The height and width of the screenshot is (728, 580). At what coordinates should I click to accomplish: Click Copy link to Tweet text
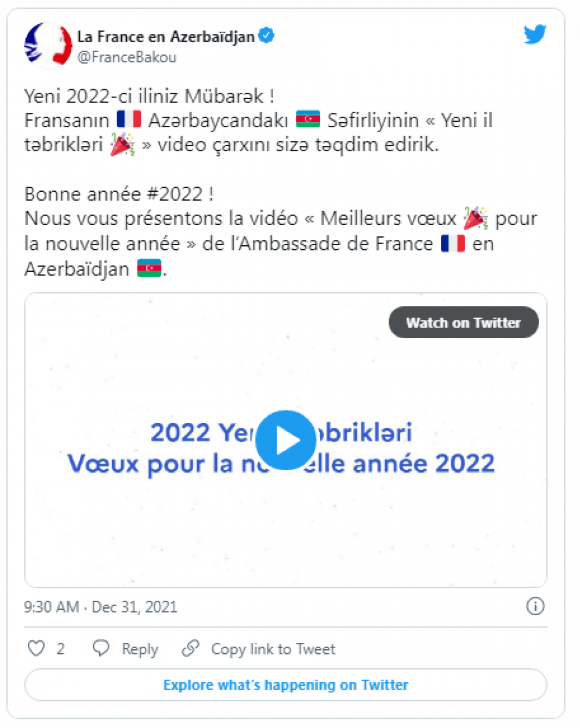point(273,649)
